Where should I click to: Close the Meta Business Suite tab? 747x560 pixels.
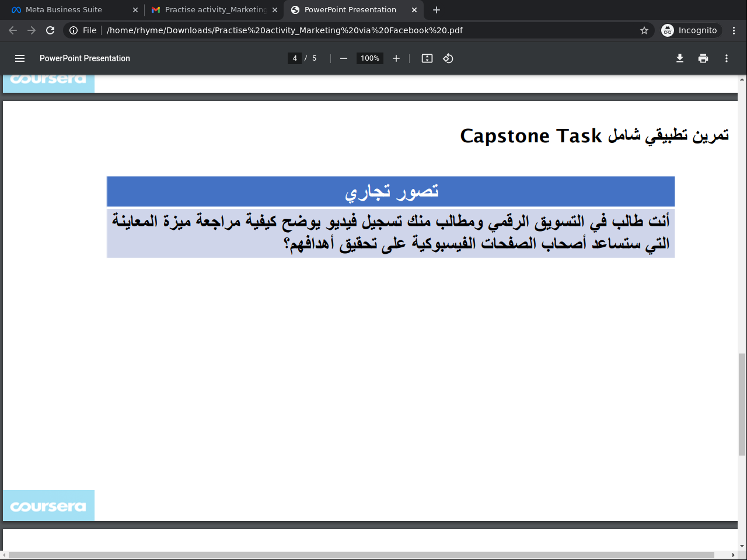[x=135, y=10]
